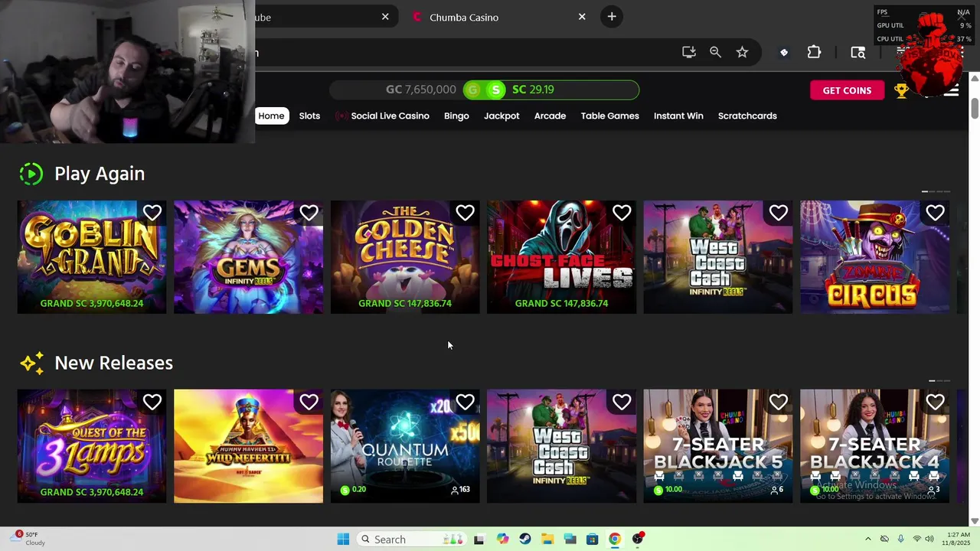Launch Ghost Face Lives slot
Screen dimensions: 980x551
pyautogui.click(x=561, y=257)
